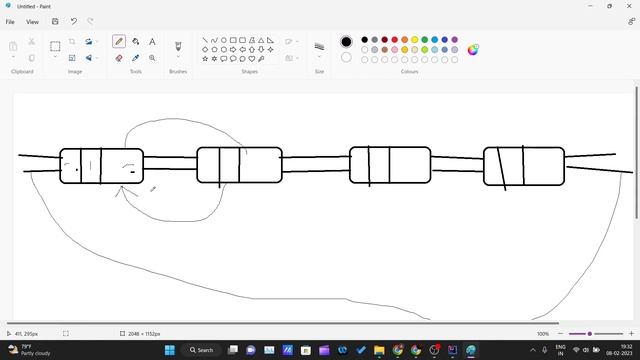Select the Diamond shape
The image size is (640, 360).
[x=205, y=49]
